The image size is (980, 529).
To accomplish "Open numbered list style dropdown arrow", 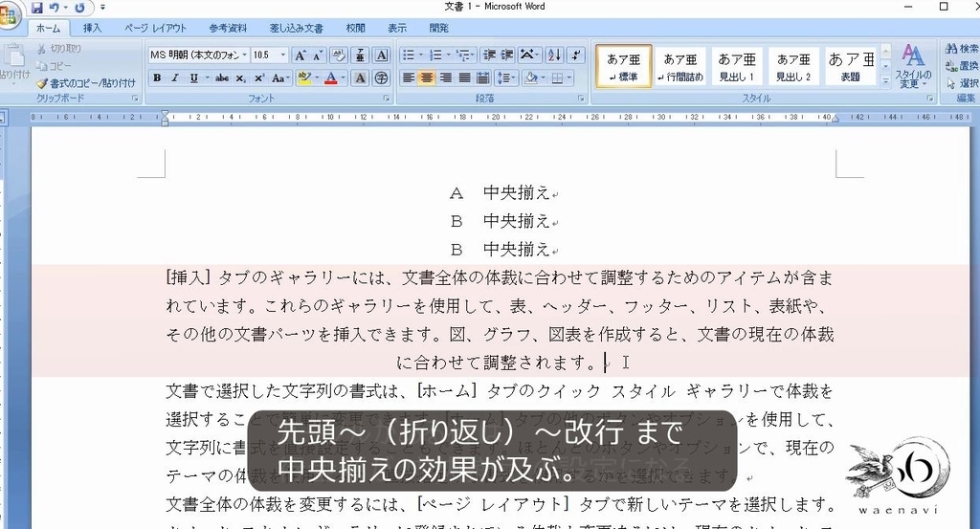I will [x=448, y=55].
